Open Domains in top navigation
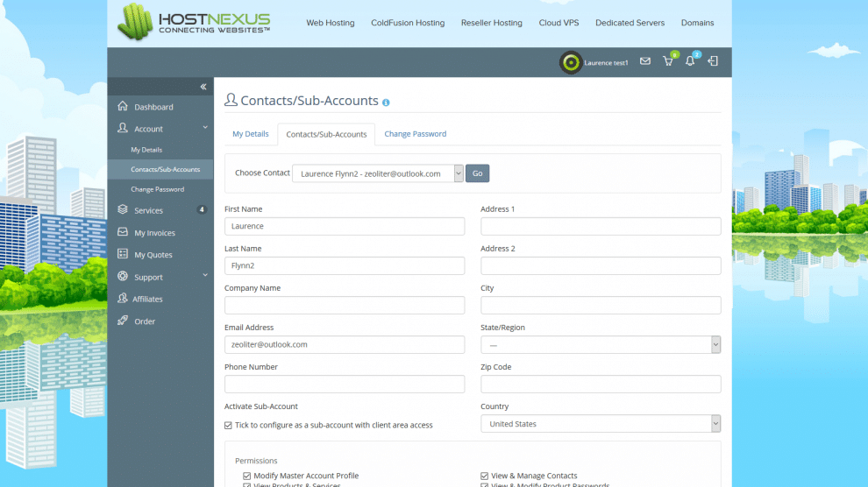 [x=698, y=23]
